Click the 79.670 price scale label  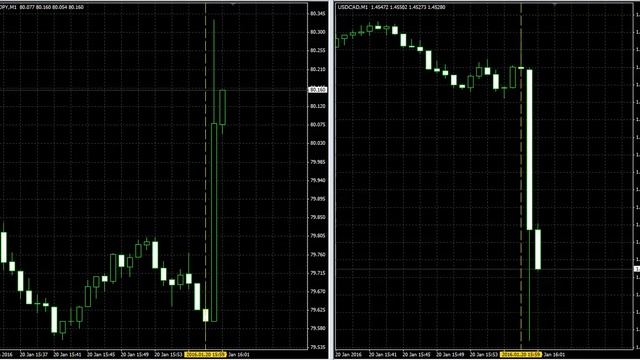tap(318, 291)
